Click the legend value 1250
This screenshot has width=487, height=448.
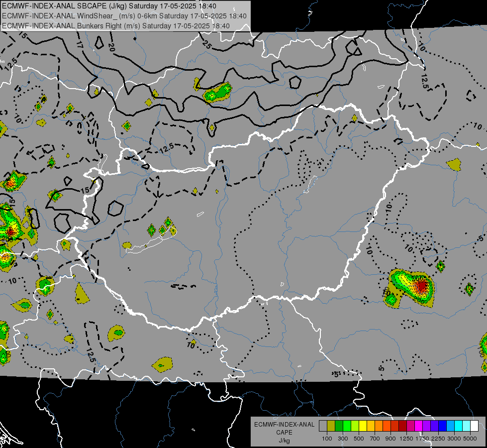[x=406, y=439]
